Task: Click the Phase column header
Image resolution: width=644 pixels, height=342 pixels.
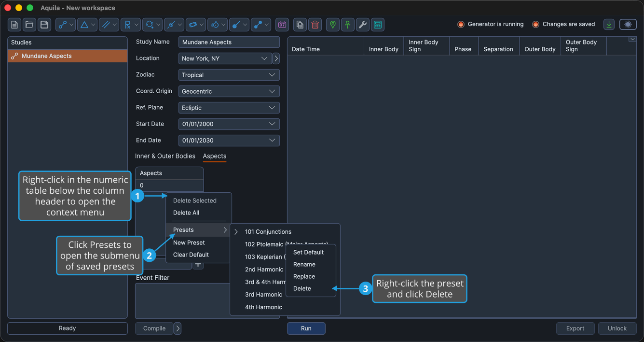Action: coord(463,46)
